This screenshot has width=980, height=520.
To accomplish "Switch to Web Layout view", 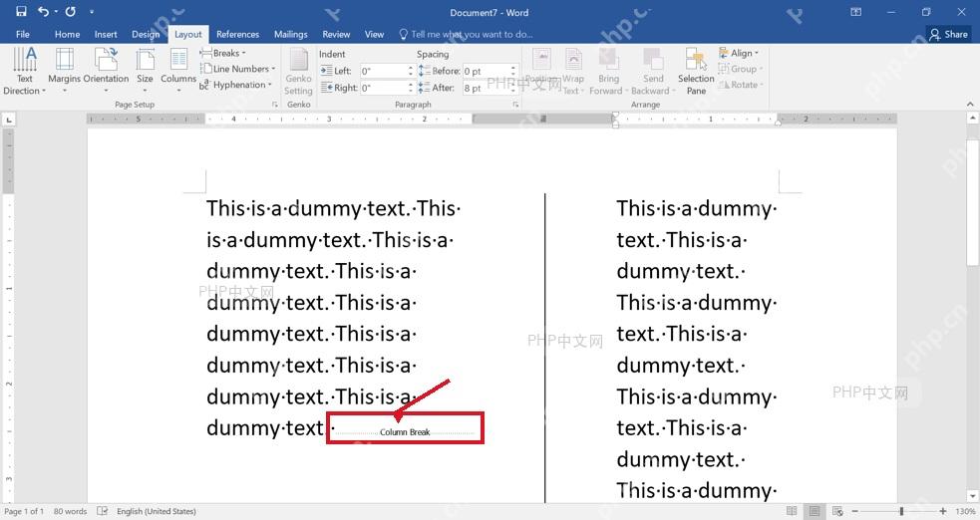I will pyautogui.click(x=837, y=511).
